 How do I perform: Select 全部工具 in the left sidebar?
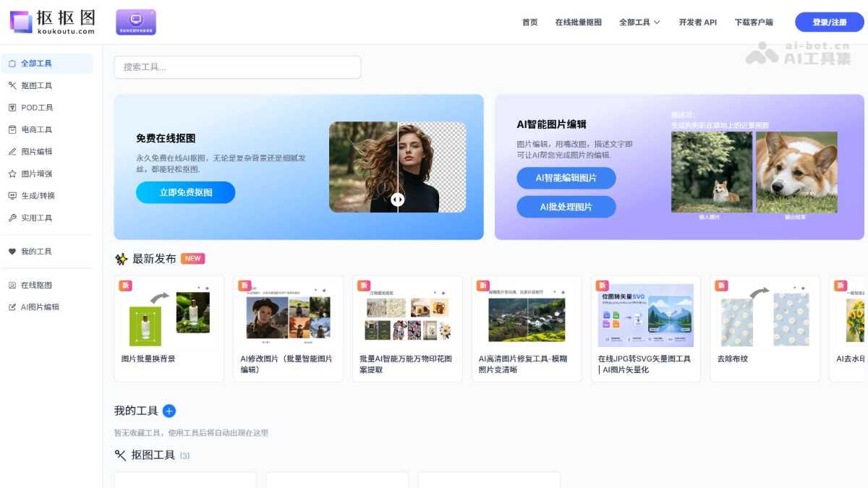[48, 64]
